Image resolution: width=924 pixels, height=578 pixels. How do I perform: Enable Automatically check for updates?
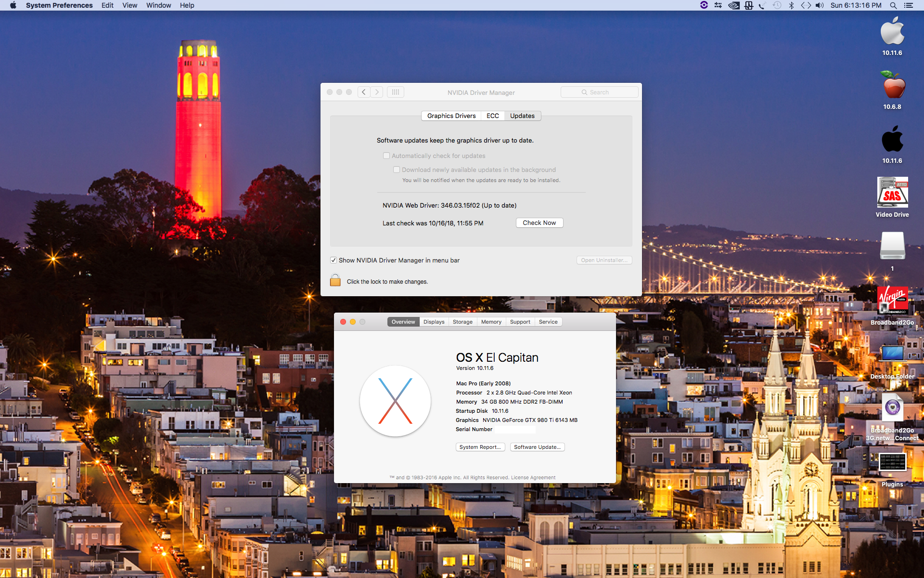click(x=386, y=156)
